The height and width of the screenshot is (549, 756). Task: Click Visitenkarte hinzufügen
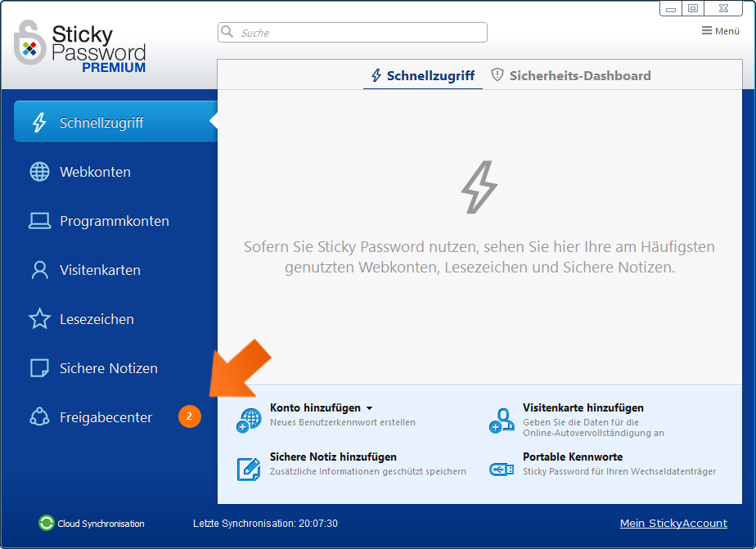(583, 407)
